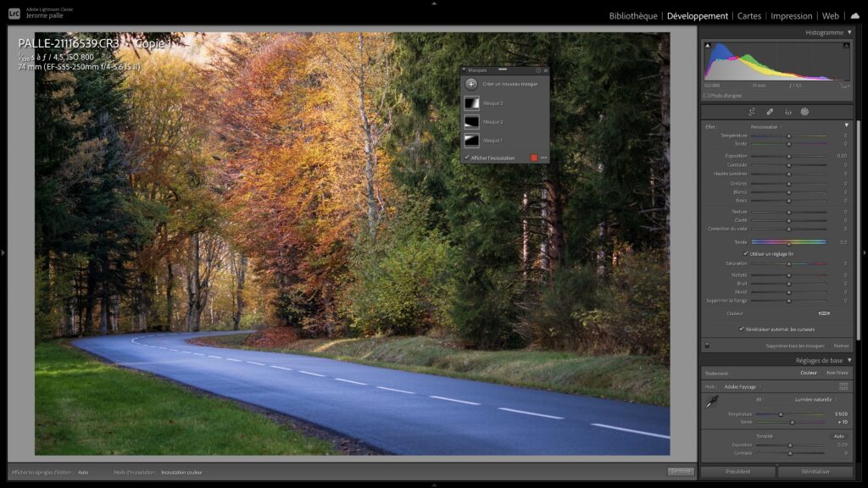
Task: Select the healing brush tool icon
Action: [x=770, y=112]
